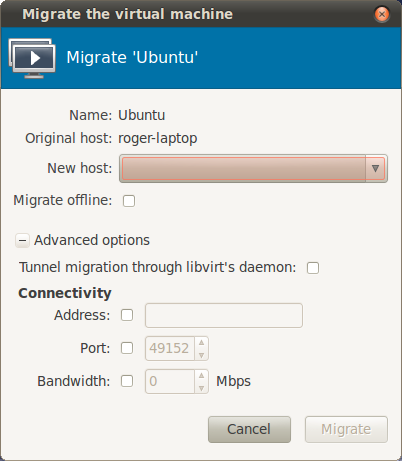Enable the Migrate offline checkbox
Viewport: 402px width, 461px height.
coord(129,201)
